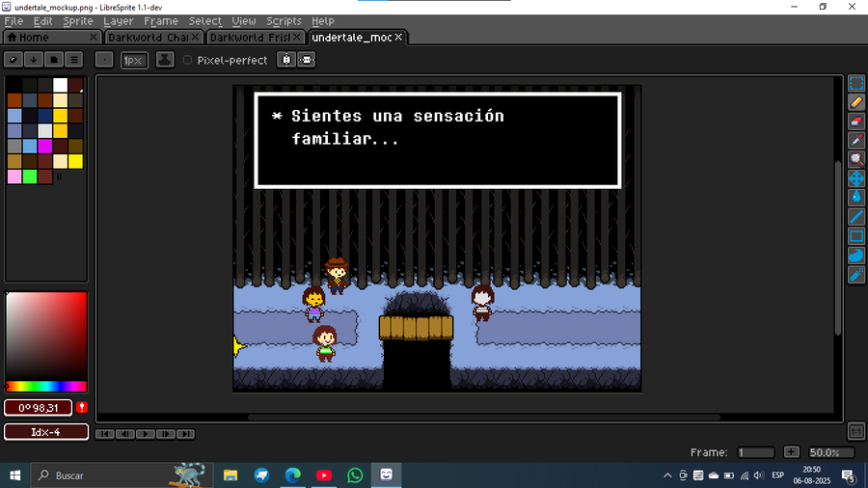
Task: Open WhatsApp from the taskbar
Action: (355, 475)
